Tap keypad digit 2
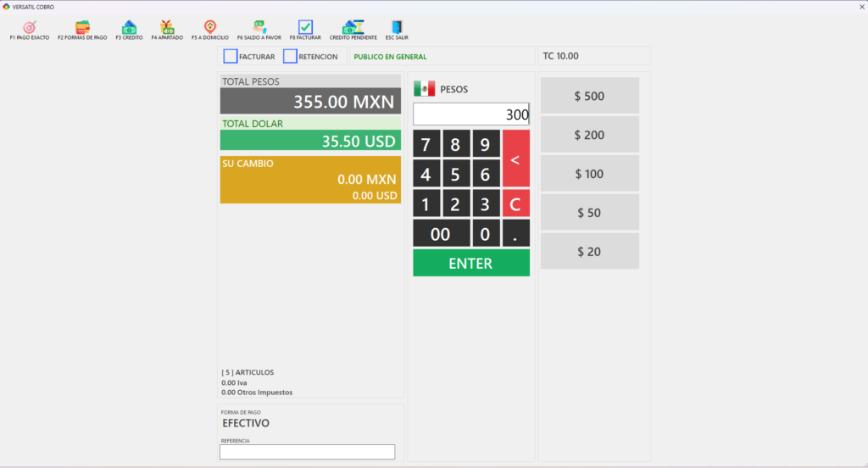Screen dimensions: 868x468 click(x=456, y=203)
